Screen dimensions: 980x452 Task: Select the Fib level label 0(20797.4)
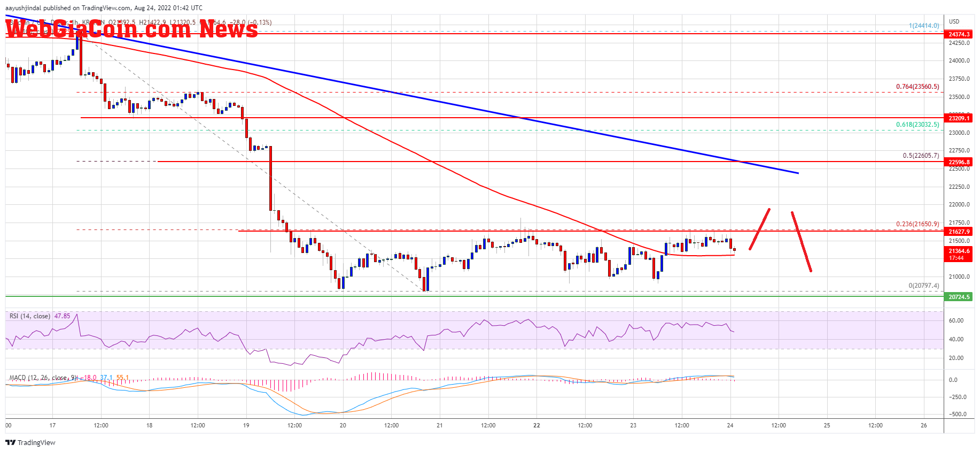tap(924, 286)
